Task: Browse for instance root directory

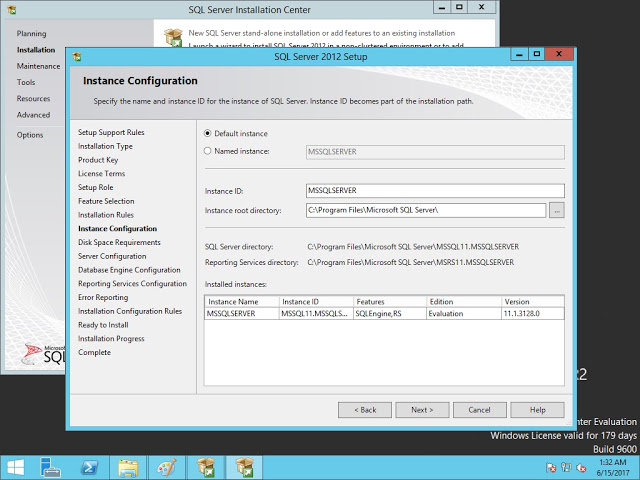Action: [x=557, y=210]
